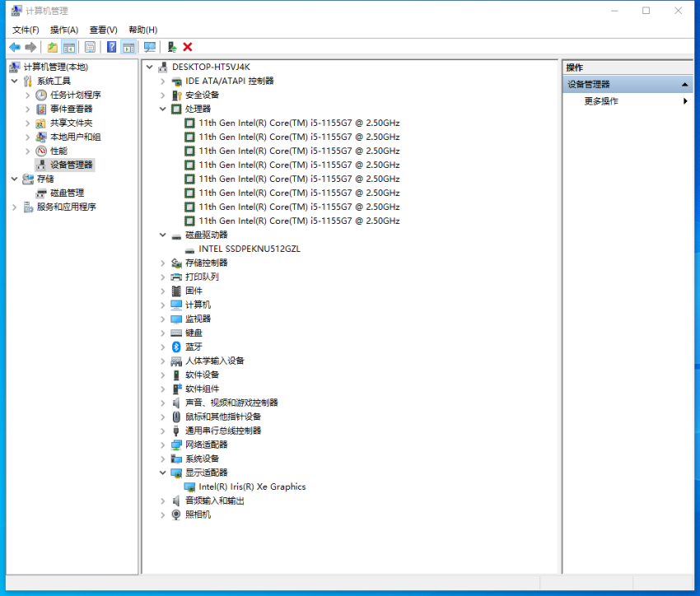Collapse the 存储 node in left tree
The width and height of the screenshot is (700, 596).
14,179
